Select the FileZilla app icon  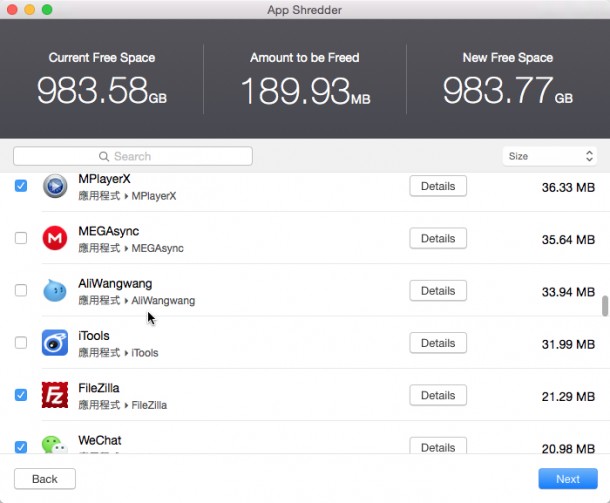(55, 395)
